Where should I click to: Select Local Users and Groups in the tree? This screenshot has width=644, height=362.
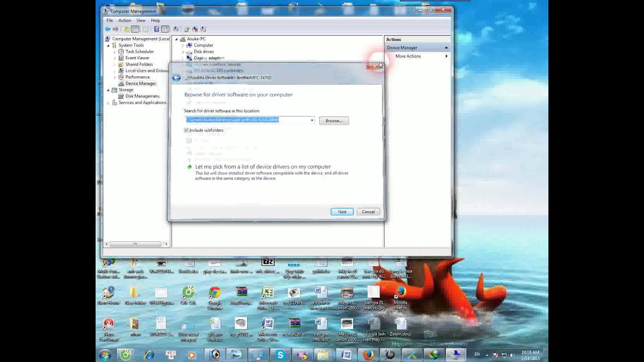coord(147,71)
